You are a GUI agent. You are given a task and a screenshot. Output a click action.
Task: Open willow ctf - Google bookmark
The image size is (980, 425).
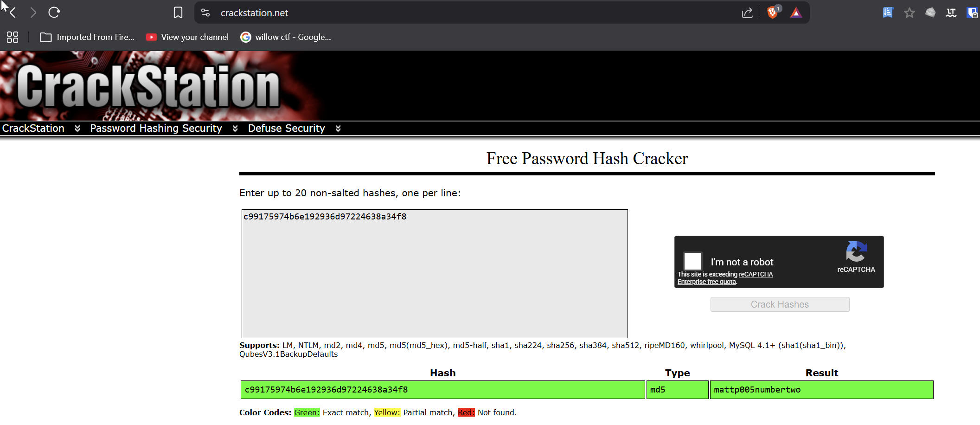(x=286, y=37)
